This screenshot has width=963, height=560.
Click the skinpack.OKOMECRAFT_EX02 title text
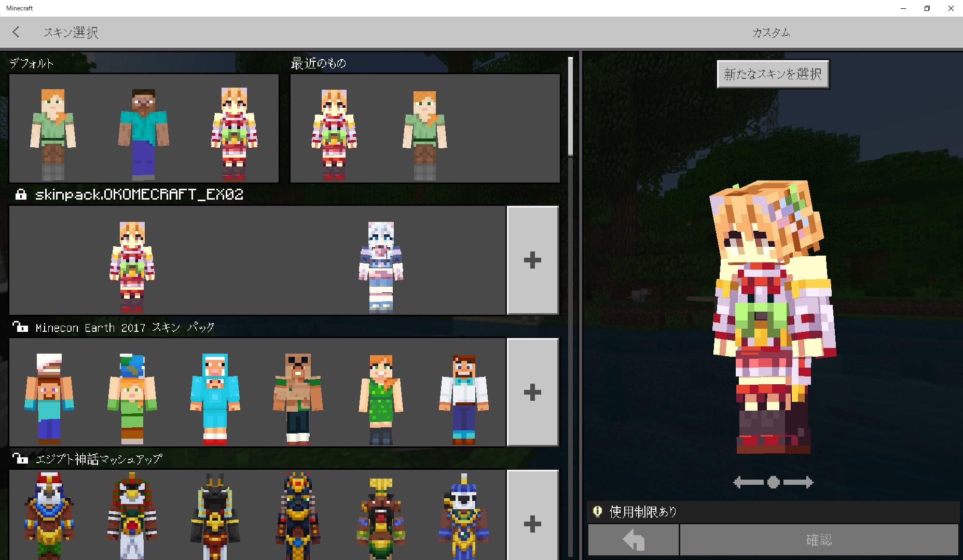[x=139, y=194]
